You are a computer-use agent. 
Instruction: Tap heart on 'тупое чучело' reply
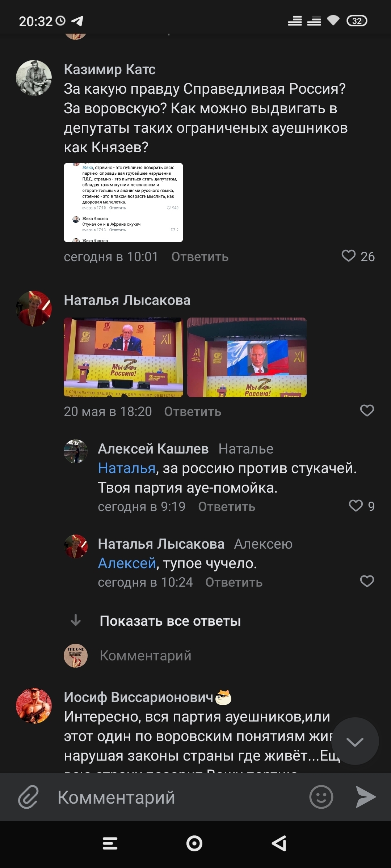click(367, 581)
